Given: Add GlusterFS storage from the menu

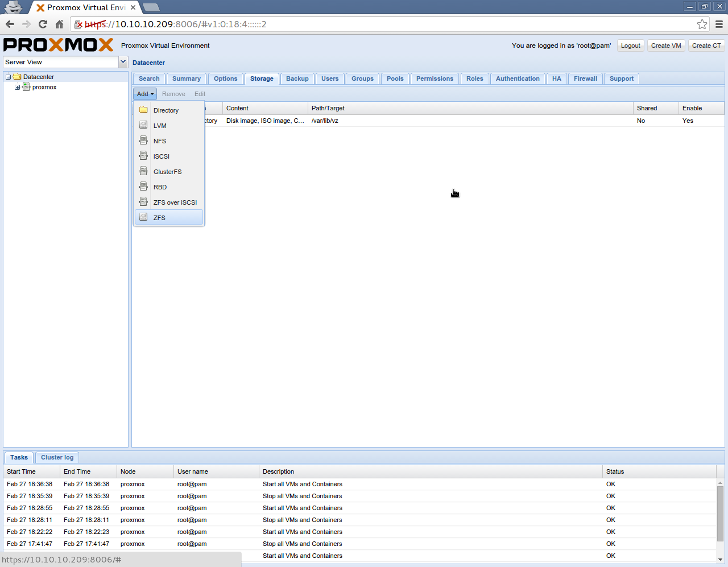Looking at the screenshot, I should 169,172.
